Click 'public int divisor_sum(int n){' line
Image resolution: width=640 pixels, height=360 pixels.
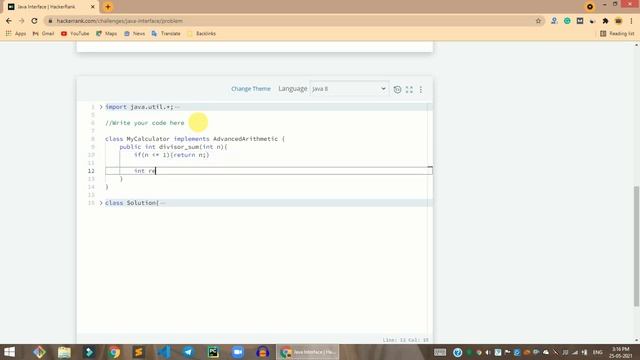pyautogui.click(x=173, y=147)
